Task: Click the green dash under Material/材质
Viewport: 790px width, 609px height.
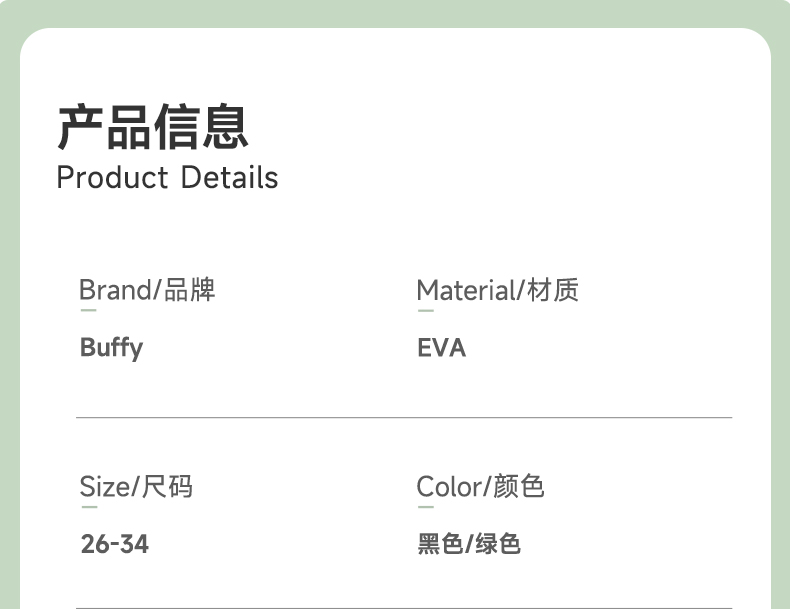Action: point(425,311)
